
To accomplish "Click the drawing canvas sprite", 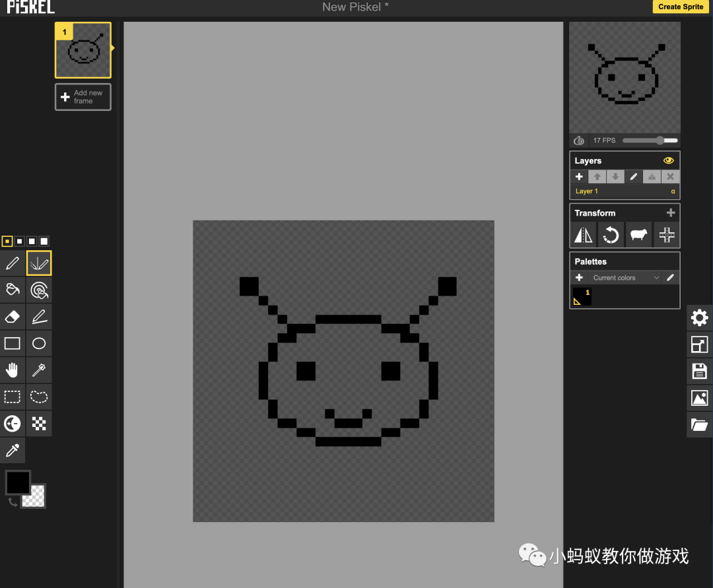I will 344,372.
